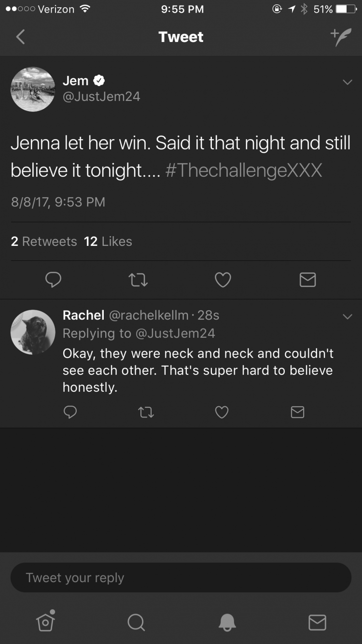View the 12 Likes list
Image resolution: width=362 pixels, height=644 pixels.
108,242
